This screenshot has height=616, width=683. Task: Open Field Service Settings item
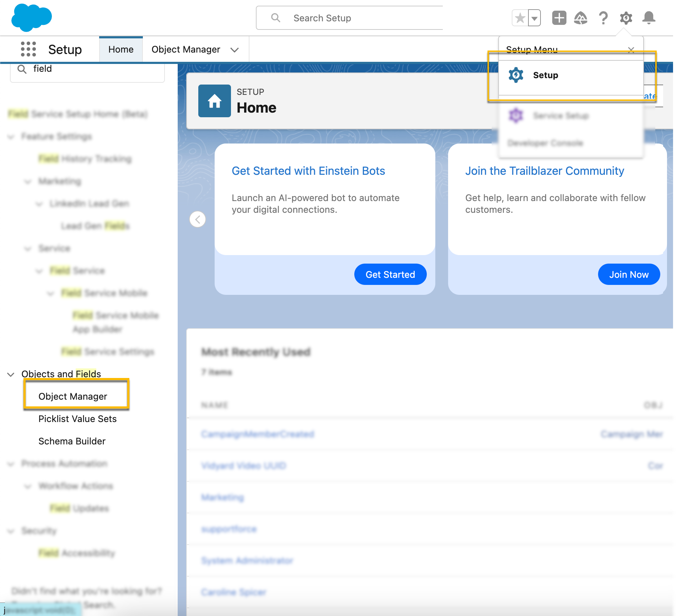[x=108, y=352]
